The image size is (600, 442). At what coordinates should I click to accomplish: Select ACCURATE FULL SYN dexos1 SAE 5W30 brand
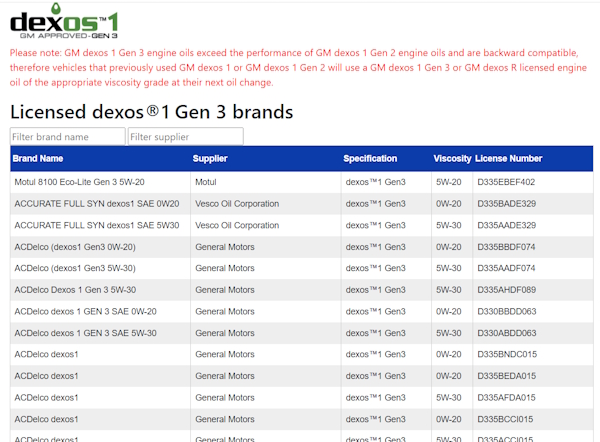point(97,225)
